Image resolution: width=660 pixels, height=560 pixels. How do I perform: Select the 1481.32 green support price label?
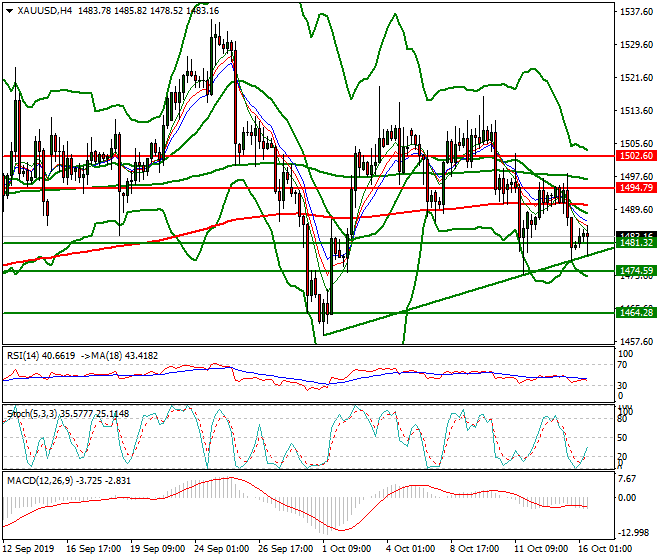click(x=636, y=243)
